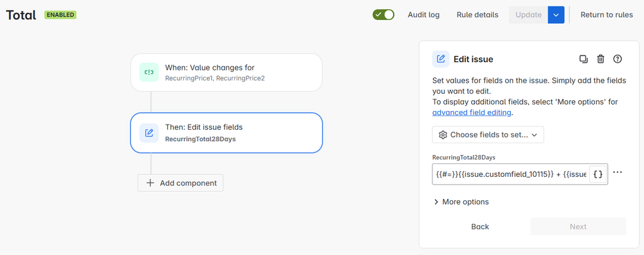644x255 pixels.
Task: Click the Edit issue fields pencil icon in flow
Action: (148, 133)
